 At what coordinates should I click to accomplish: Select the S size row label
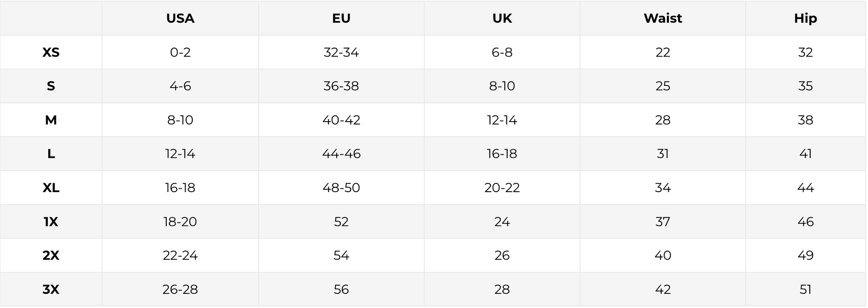pyautogui.click(x=51, y=86)
